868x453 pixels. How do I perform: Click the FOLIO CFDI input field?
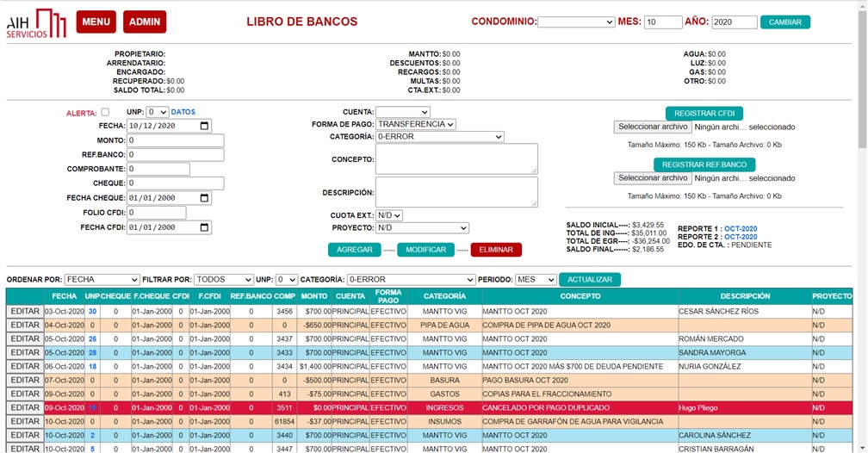157,213
